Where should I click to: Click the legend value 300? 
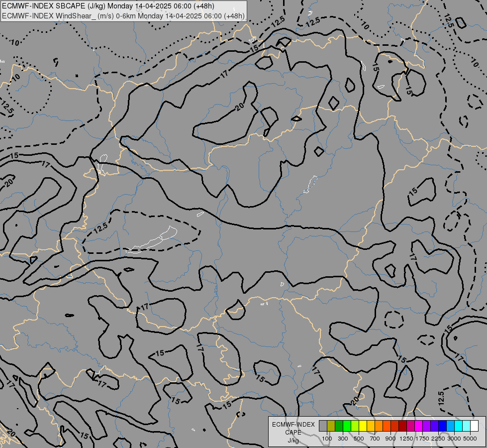pos(343,439)
